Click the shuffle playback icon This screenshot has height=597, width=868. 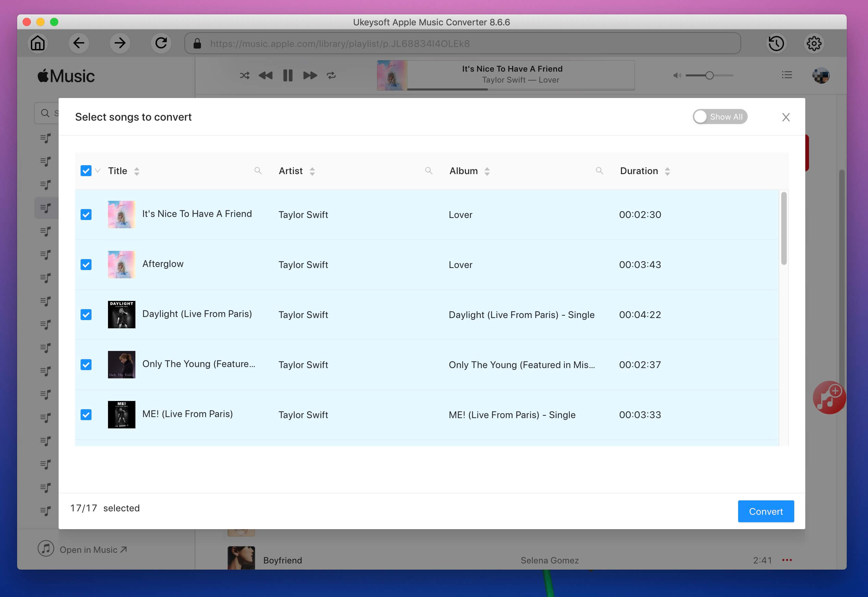coord(244,75)
